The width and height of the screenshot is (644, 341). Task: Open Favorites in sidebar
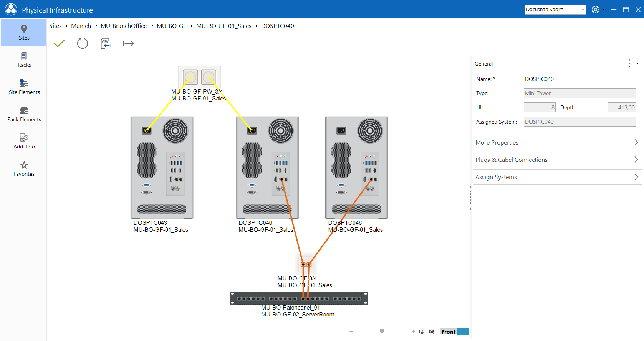[24, 169]
